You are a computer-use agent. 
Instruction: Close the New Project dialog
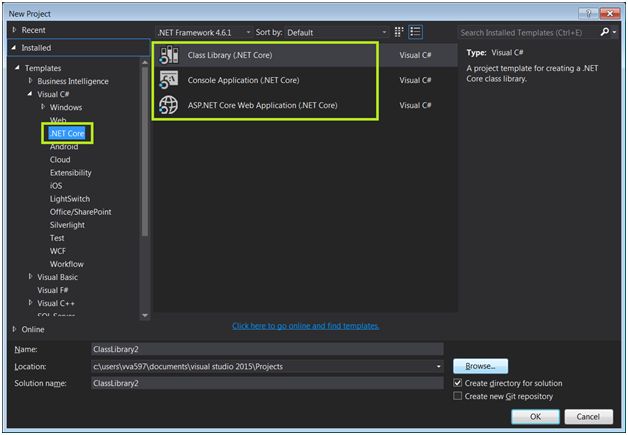coord(610,13)
